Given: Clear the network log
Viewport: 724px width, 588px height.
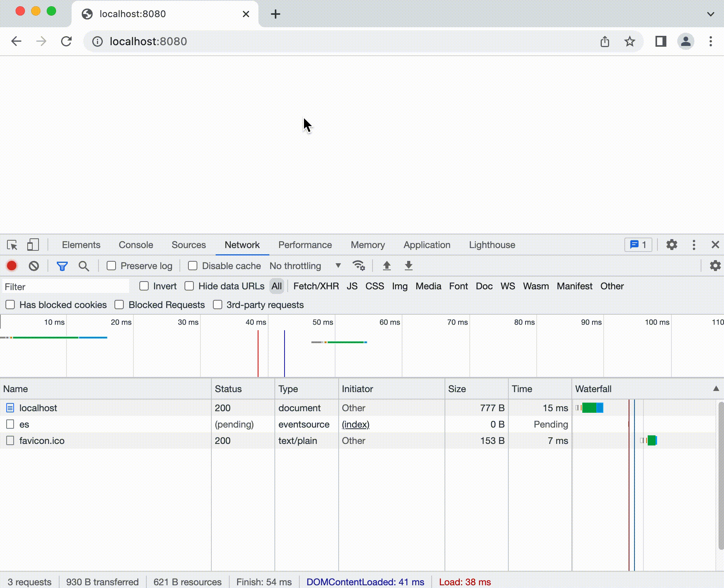Looking at the screenshot, I should (x=34, y=266).
